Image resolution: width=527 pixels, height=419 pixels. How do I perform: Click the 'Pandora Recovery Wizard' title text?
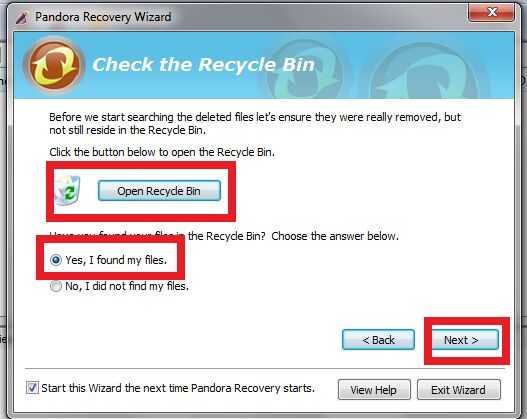coord(103,17)
